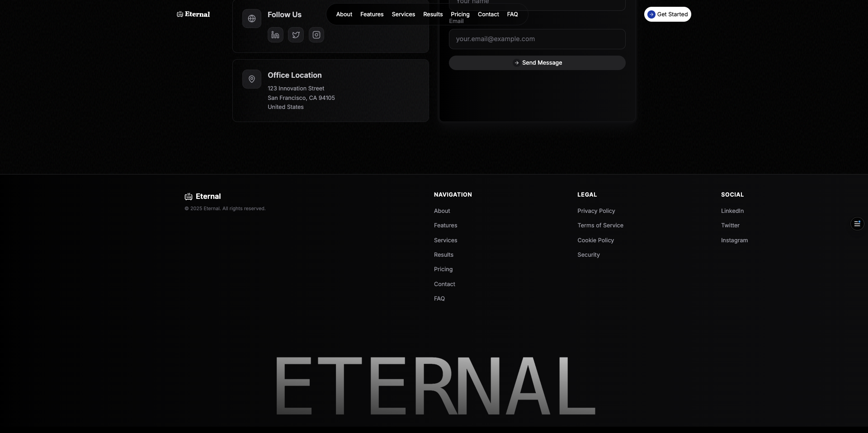Open the Privacy Policy link
Image resolution: width=868 pixels, height=433 pixels.
596,211
